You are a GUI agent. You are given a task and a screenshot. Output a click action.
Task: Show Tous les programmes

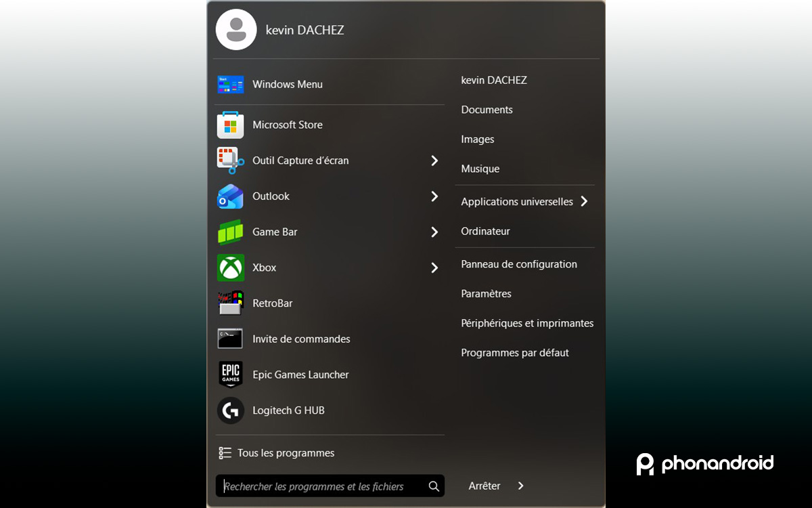(x=286, y=453)
